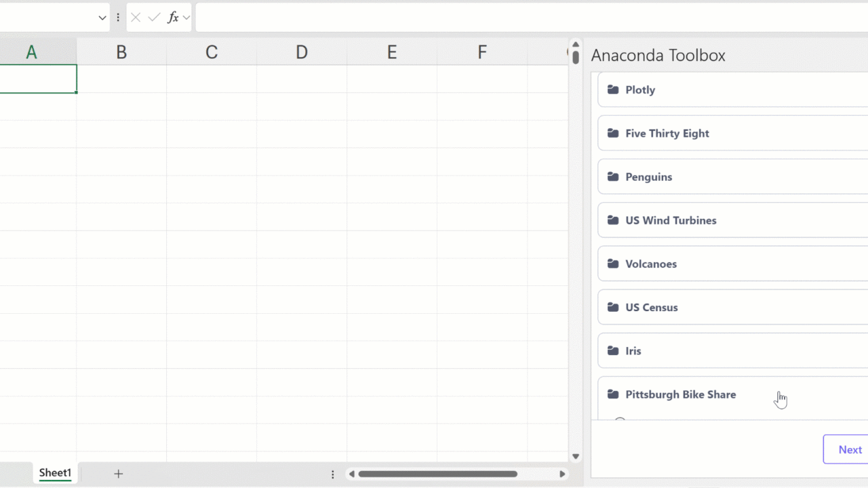Expand the US Census dataset folder
Image resolution: width=868 pixels, height=488 pixels.
point(651,307)
